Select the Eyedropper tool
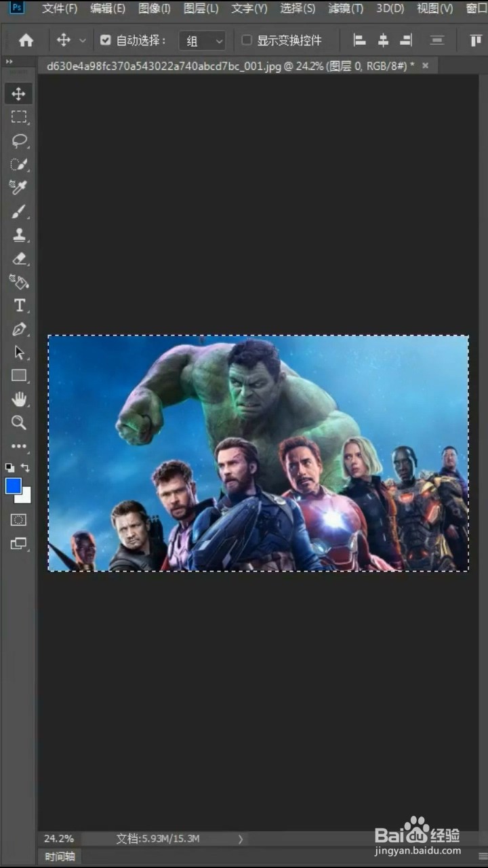 pos(18,188)
